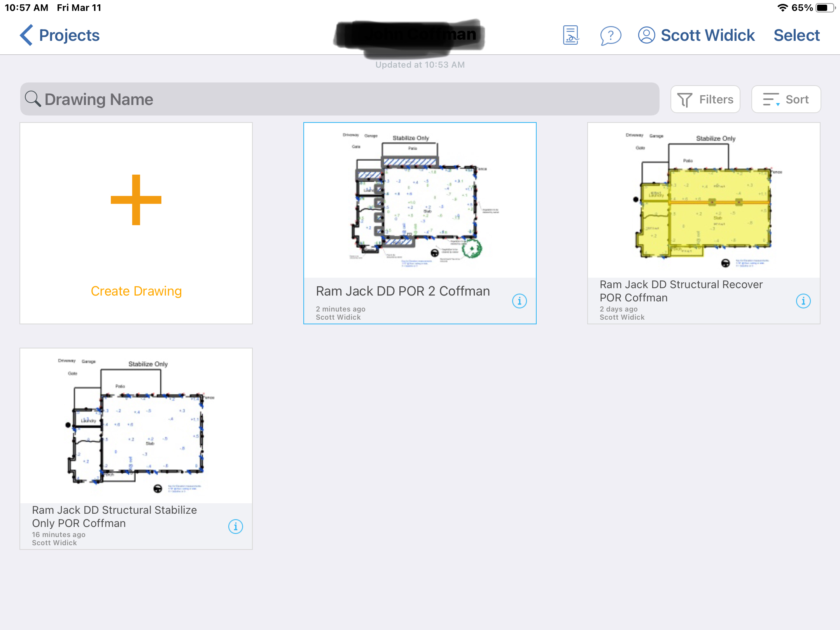The image size is (840, 630).
Task: Click the 'Updated at 10:53 AM' status text
Action: pos(420,65)
